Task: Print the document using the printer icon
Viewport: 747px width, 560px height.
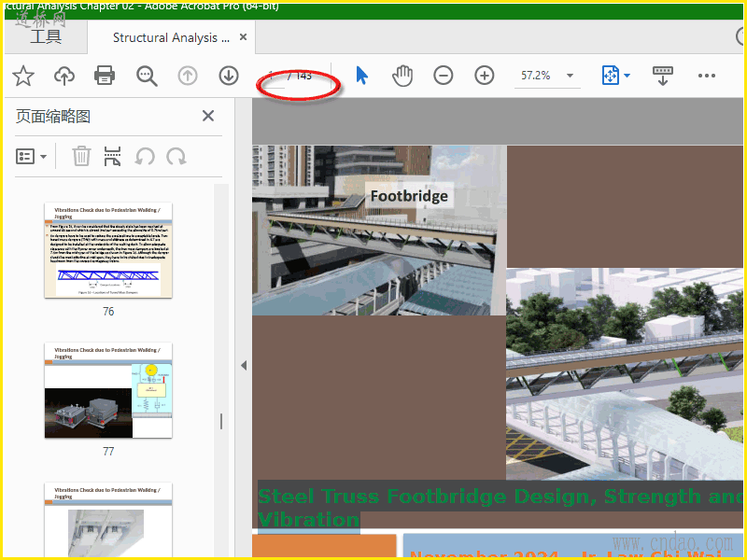Action: pos(105,76)
